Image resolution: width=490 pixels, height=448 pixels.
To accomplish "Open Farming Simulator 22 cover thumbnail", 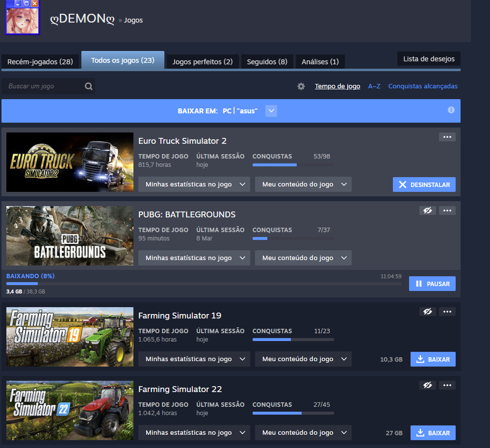I will (x=70, y=411).
